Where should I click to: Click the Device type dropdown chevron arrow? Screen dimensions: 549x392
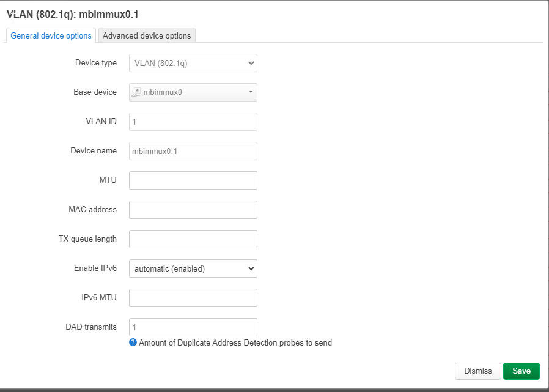pos(251,64)
